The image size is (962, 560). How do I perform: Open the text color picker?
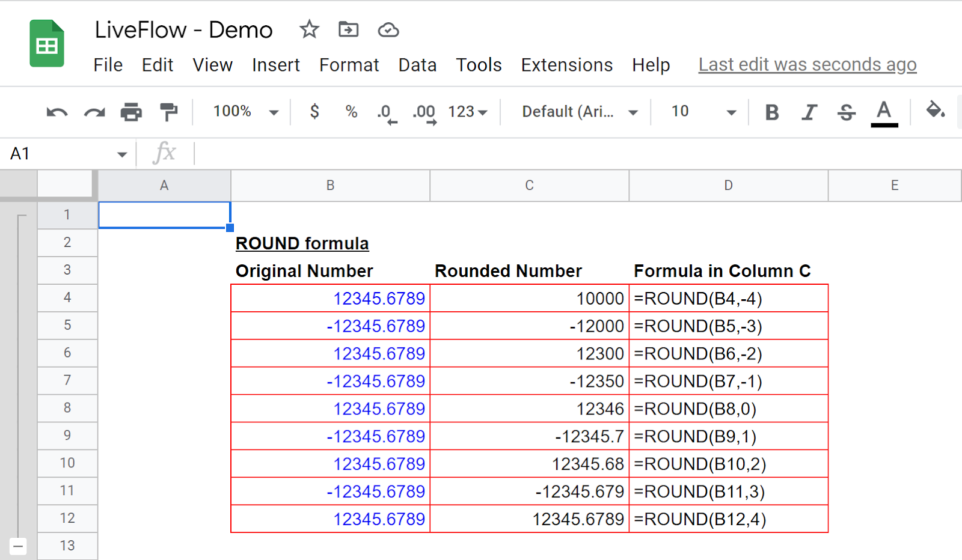pos(884,112)
